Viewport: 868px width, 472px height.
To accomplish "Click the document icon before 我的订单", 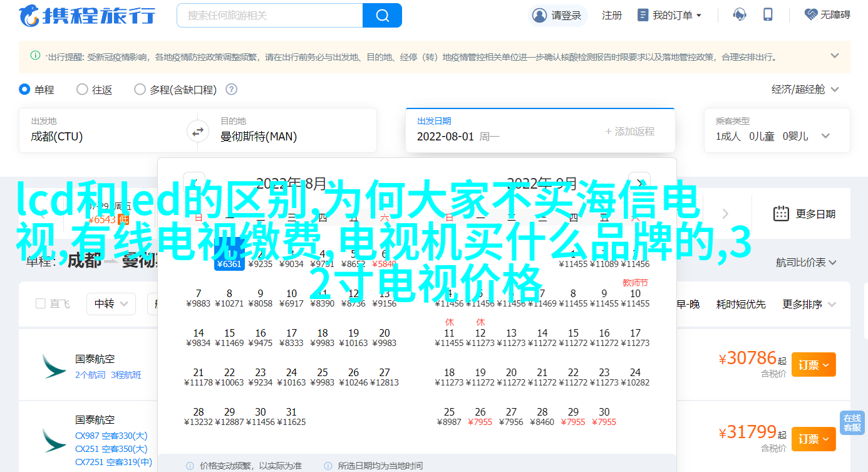I will click(643, 15).
